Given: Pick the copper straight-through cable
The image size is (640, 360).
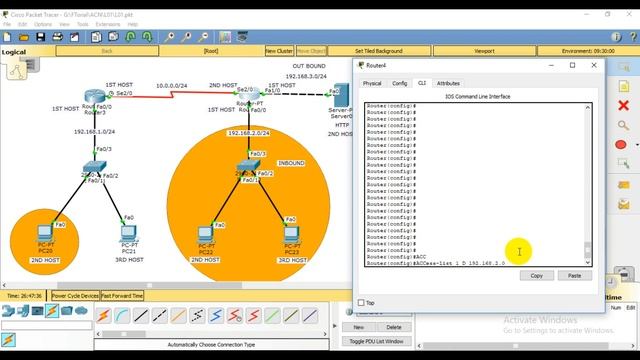Looking at the screenshot, I should pyautogui.click(x=141, y=316).
